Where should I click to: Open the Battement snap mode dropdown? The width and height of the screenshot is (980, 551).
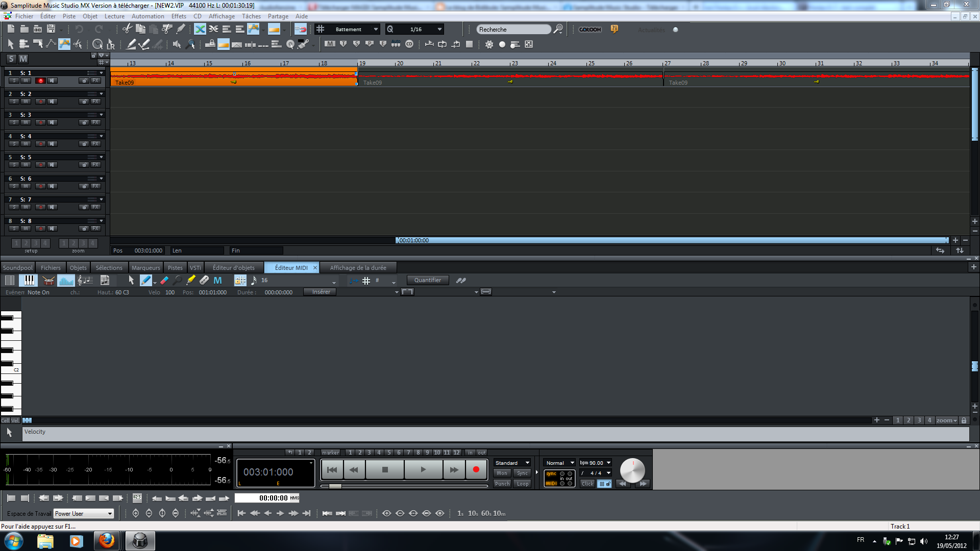(375, 29)
